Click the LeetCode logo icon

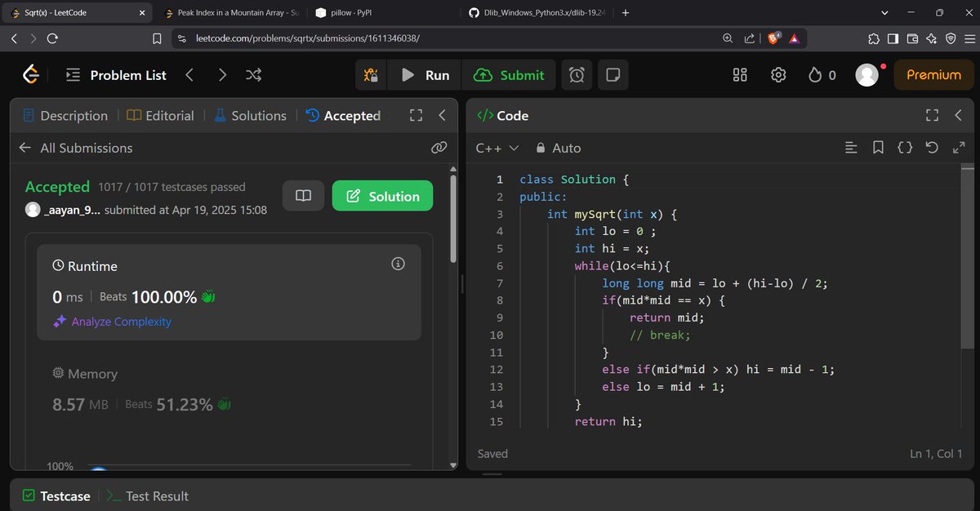point(31,75)
